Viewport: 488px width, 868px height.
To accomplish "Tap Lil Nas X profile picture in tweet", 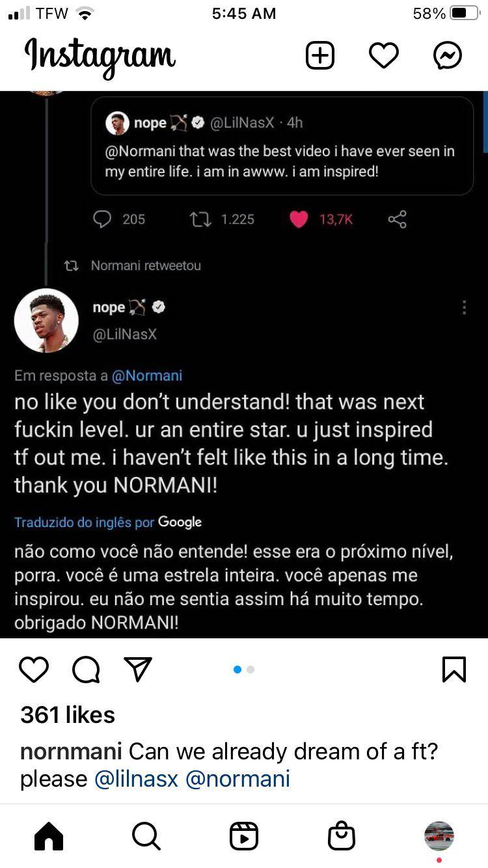I will 46,320.
